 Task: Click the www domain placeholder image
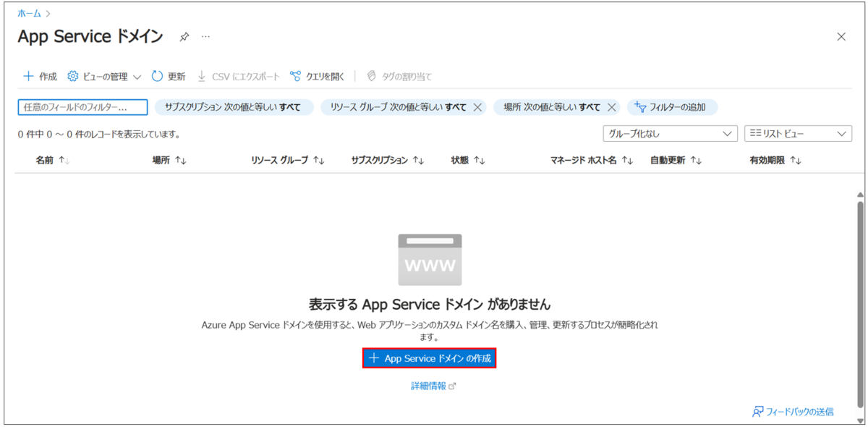coord(430,260)
